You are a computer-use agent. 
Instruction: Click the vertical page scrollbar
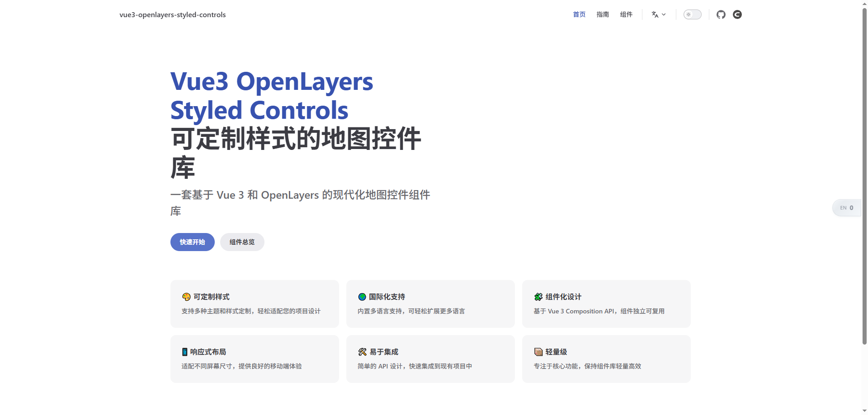point(864,176)
